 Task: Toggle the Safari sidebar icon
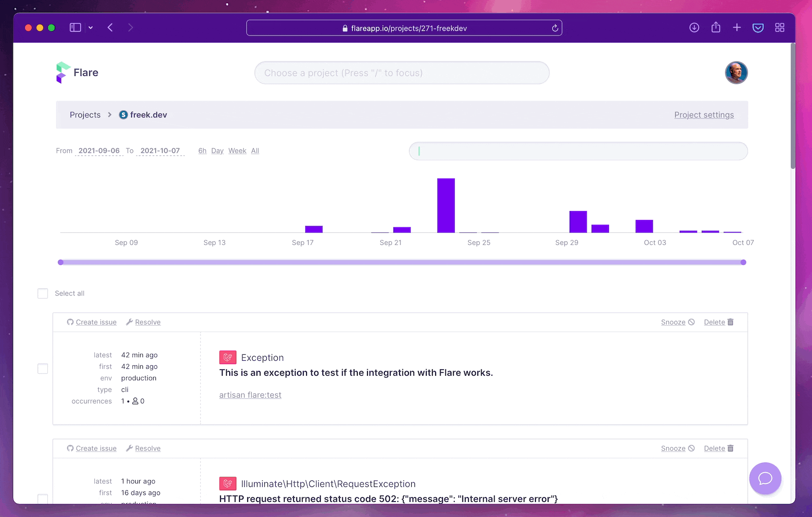75,28
